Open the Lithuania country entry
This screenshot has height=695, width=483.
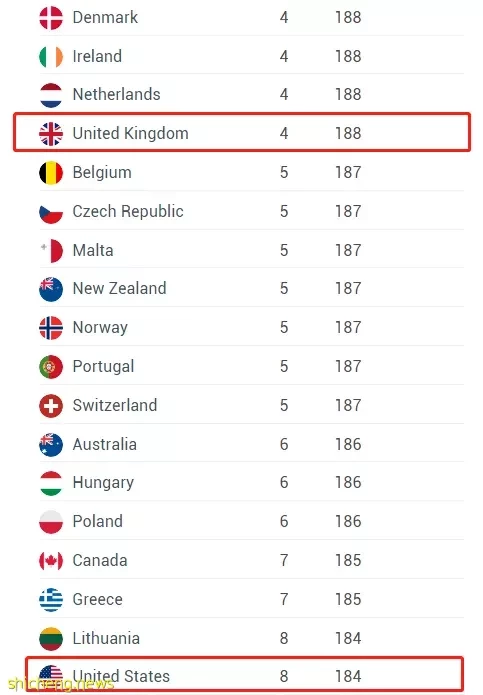[x=106, y=638]
